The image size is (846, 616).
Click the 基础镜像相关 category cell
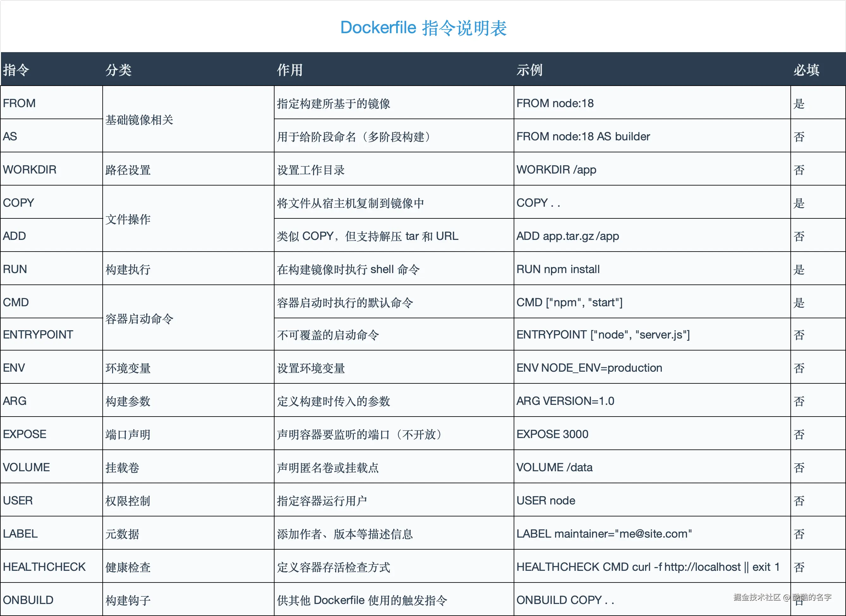[139, 120]
